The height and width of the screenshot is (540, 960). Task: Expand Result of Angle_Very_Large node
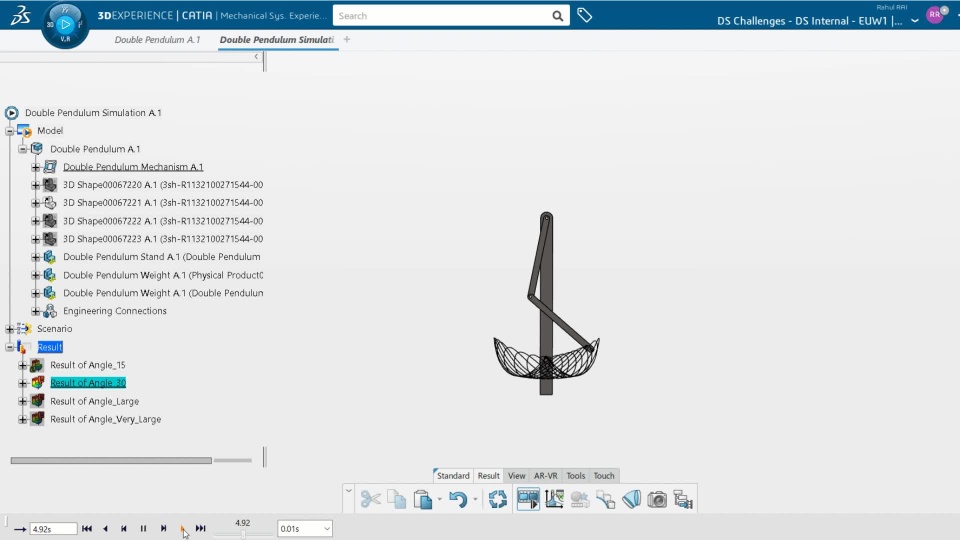(x=23, y=419)
